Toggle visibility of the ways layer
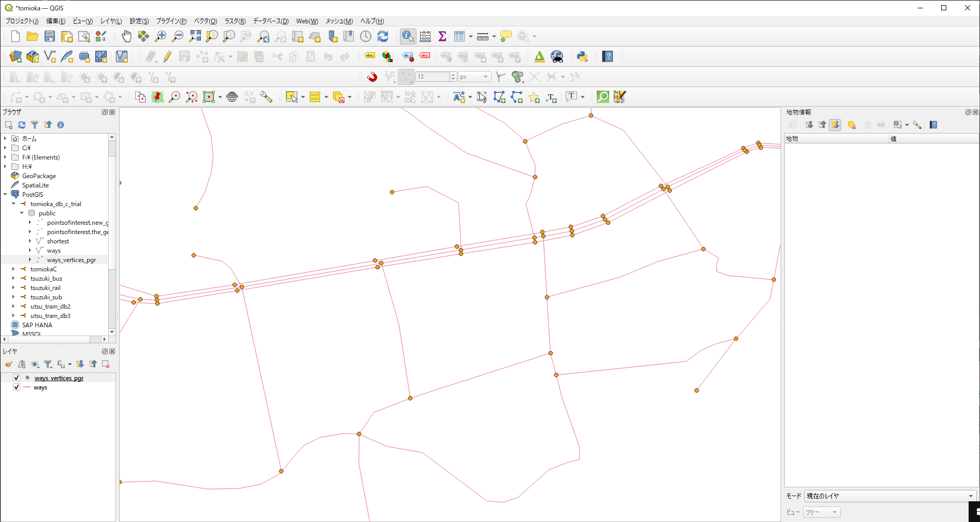Image resolution: width=980 pixels, height=522 pixels. tap(17, 387)
